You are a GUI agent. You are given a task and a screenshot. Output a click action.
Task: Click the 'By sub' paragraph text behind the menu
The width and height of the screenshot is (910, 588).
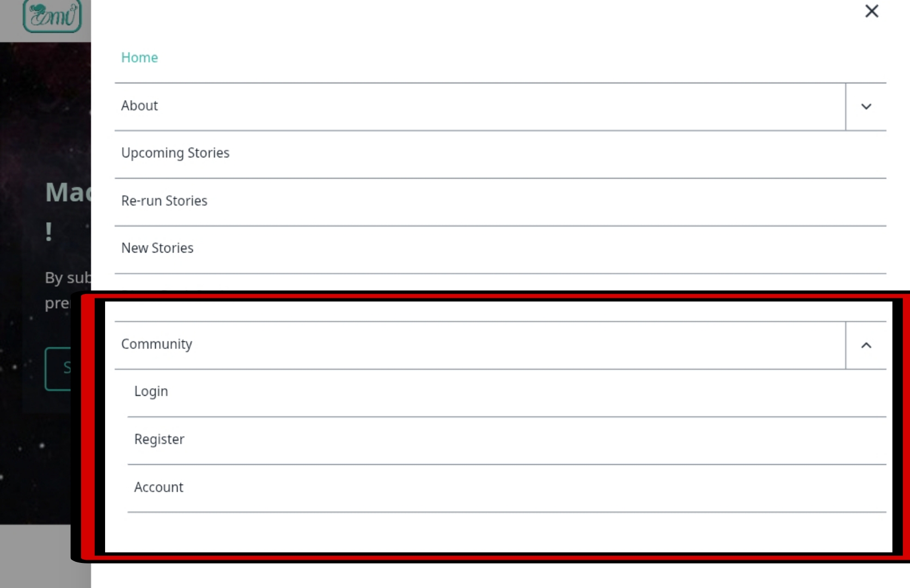click(68, 278)
